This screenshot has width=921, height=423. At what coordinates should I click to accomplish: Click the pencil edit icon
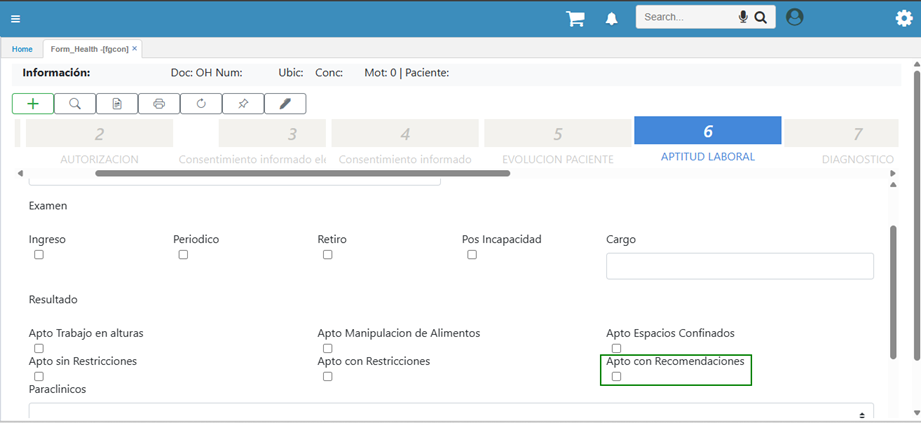coord(285,103)
